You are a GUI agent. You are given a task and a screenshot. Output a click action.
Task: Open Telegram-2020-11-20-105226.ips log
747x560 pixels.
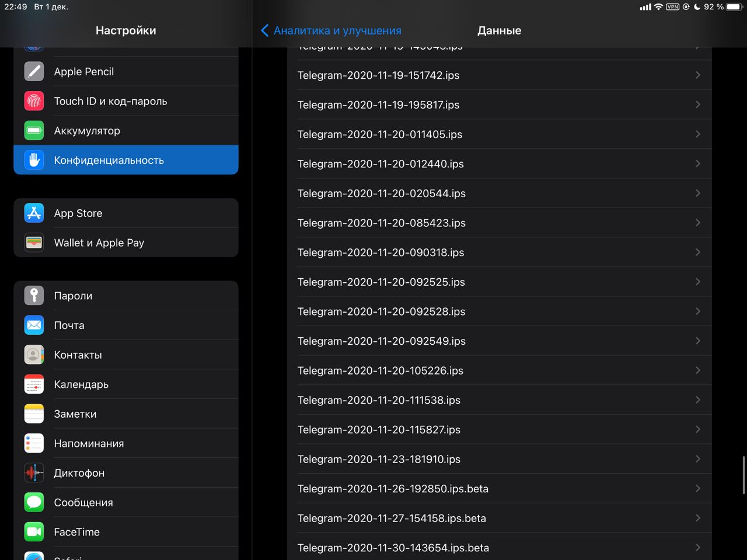(x=500, y=370)
